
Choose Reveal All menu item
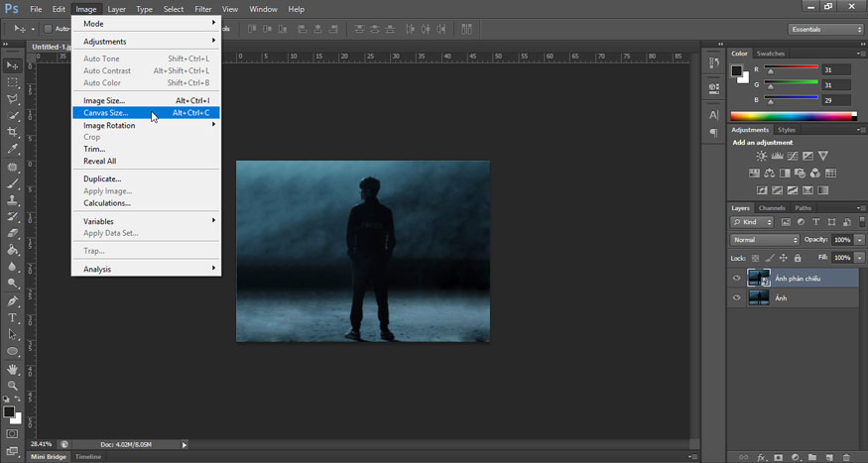point(146,161)
